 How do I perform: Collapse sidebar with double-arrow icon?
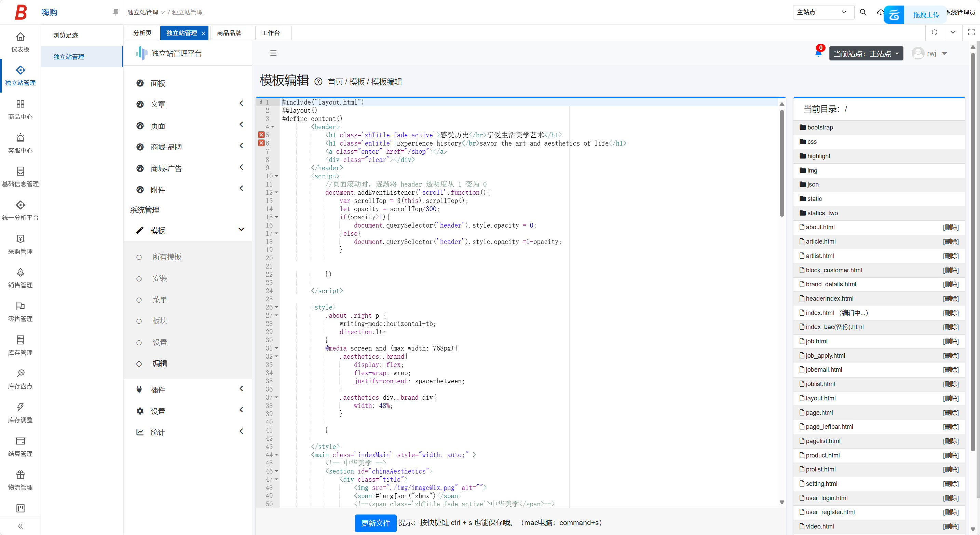tap(20, 526)
